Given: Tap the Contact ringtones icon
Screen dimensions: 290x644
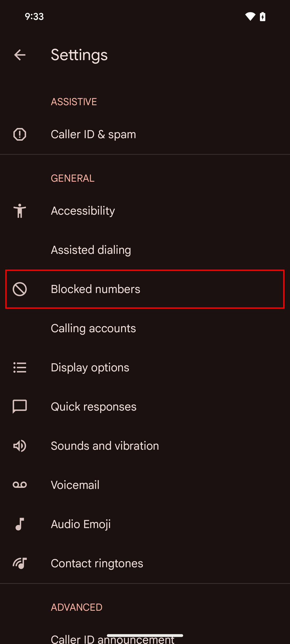Looking at the screenshot, I should click(x=20, y=563).
